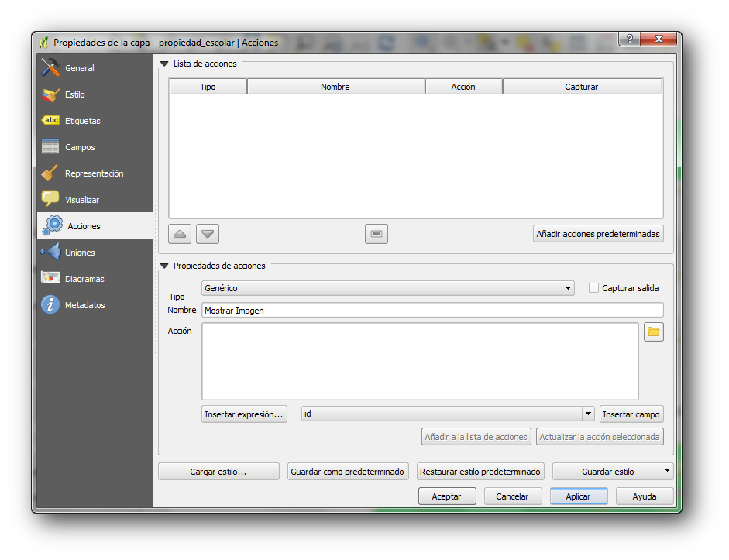Collapse the Propiedades de acciones section
Screen dimensions: 729x560
pyautogui.click(x=164, y=266)
